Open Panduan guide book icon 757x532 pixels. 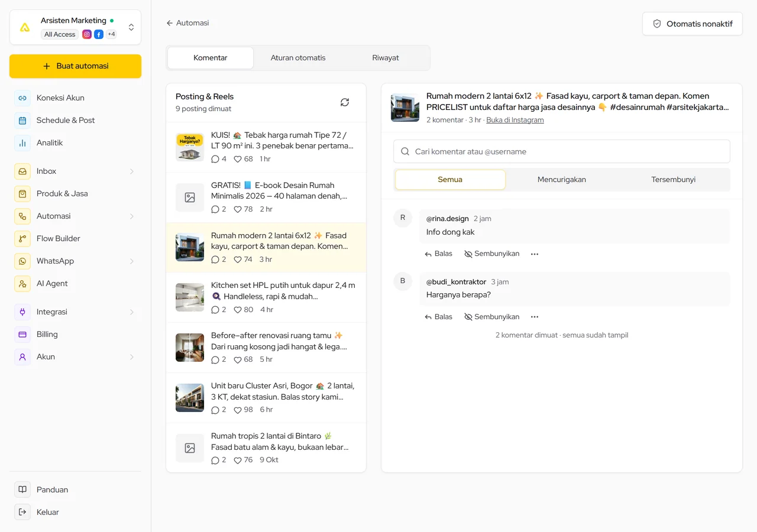pos(22,489)
